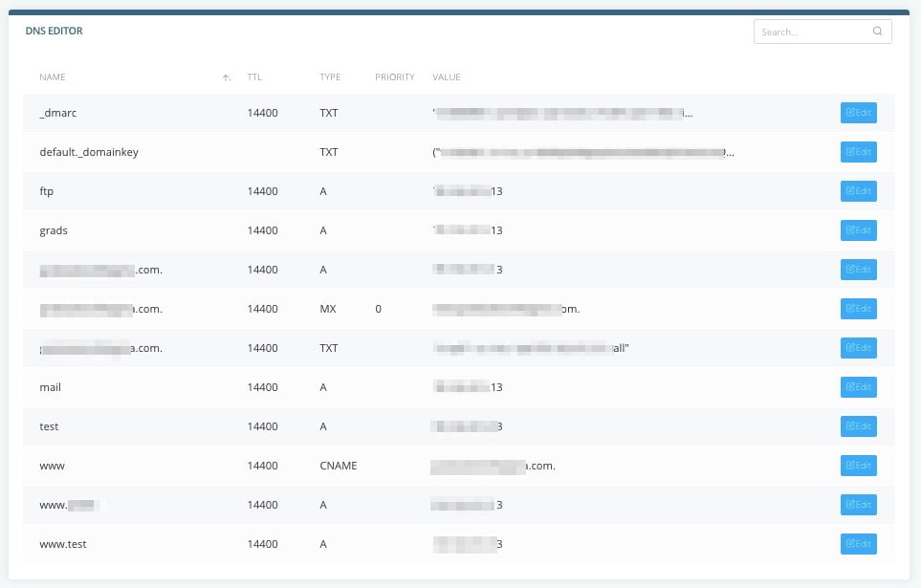Click the search magnifier icon
This screenshot has height=588, width=921.
click(x=877, y=32)
